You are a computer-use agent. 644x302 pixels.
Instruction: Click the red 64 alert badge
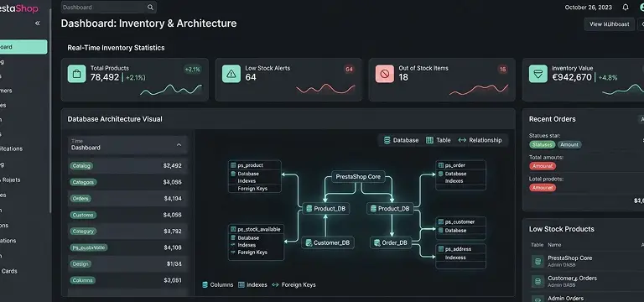coord(349,70)
